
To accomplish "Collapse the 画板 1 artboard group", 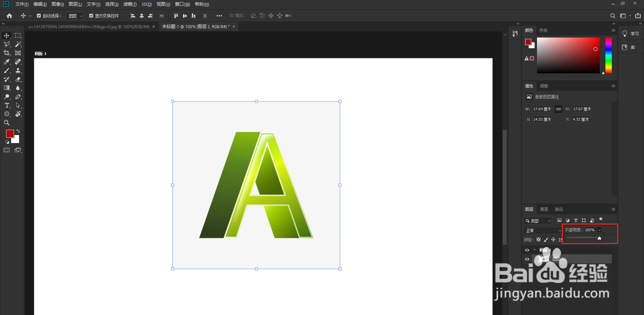I will pos(535,250).
